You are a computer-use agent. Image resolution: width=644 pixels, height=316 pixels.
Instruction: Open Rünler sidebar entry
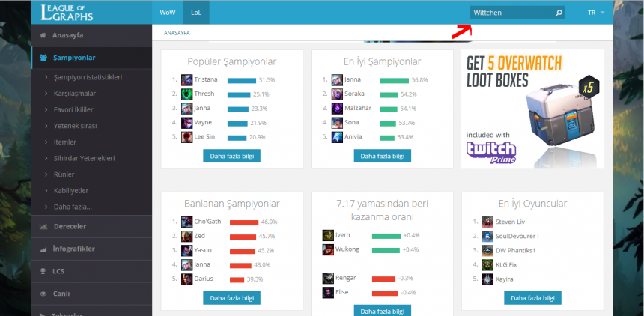[x=64, y=174]
